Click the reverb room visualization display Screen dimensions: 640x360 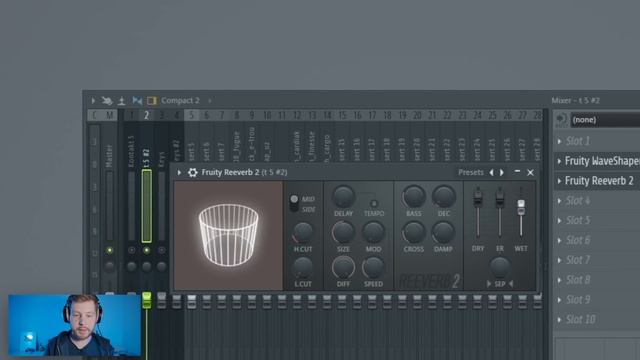tap(228, 236)
